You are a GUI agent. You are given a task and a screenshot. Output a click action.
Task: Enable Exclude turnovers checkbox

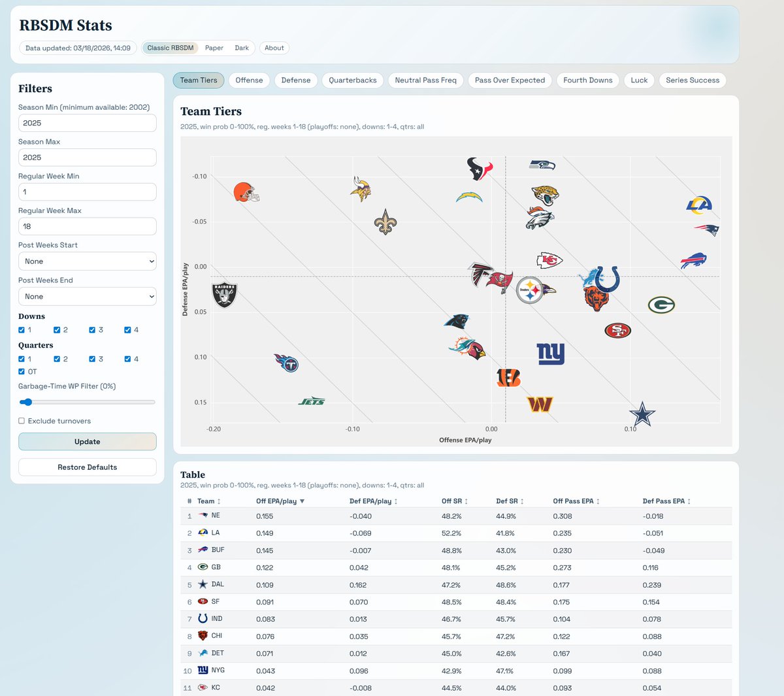click(x=22, y=421)
